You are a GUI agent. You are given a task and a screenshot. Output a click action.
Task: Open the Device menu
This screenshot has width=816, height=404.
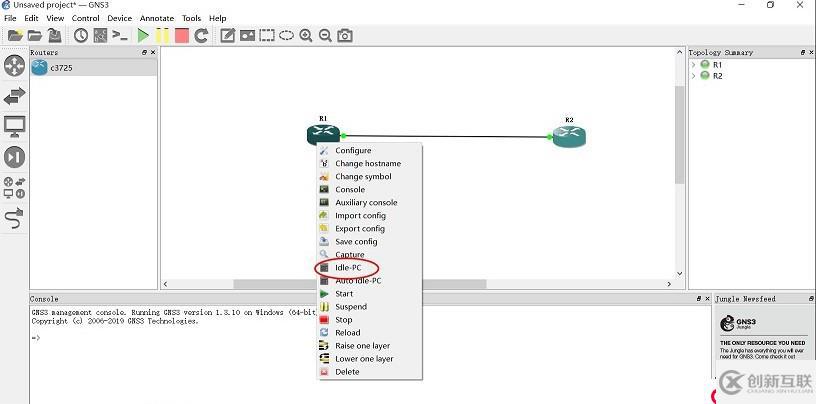point(120,18)
